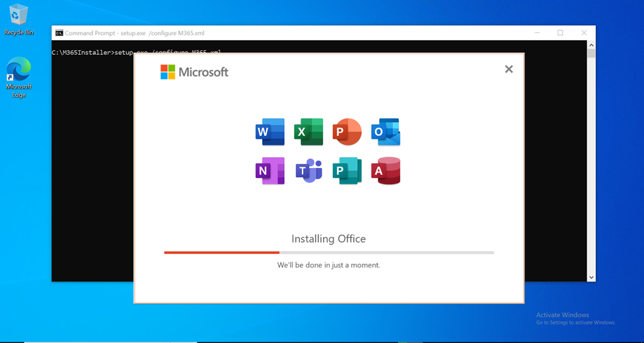Click the "Installing Office" heading text

328,239
